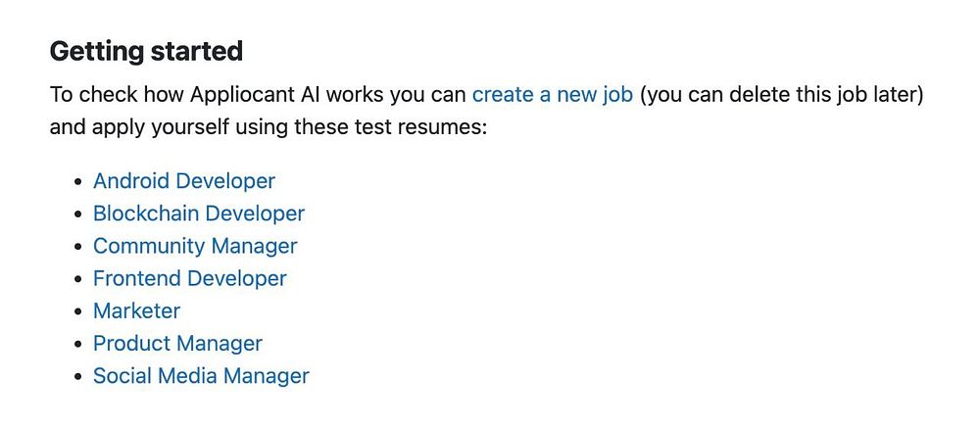Screen dimensions: 980x428
Task: Click the 'Getting started' heading
Action: (x=146, y=51)
